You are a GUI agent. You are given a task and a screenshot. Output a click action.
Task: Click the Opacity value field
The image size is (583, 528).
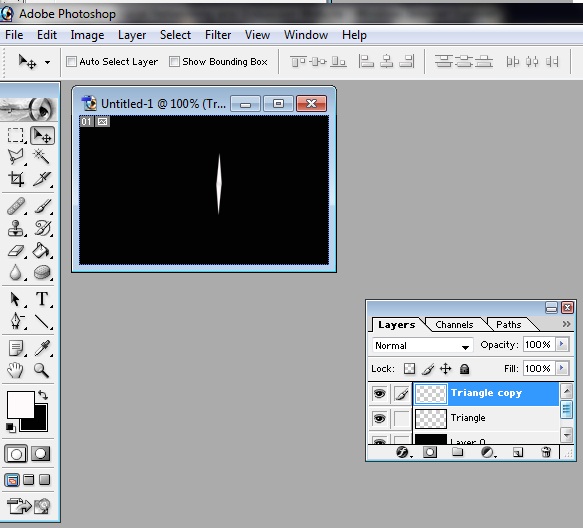[539, 345]
